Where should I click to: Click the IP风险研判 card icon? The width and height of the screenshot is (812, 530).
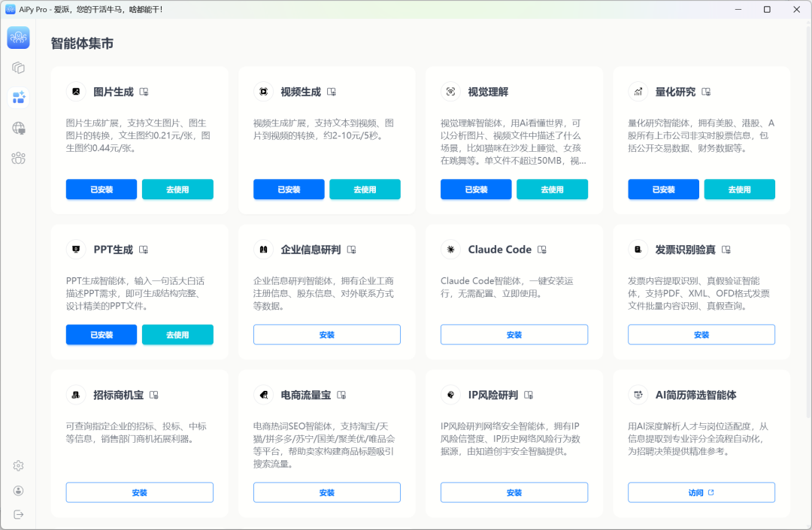tap(450, 395)
